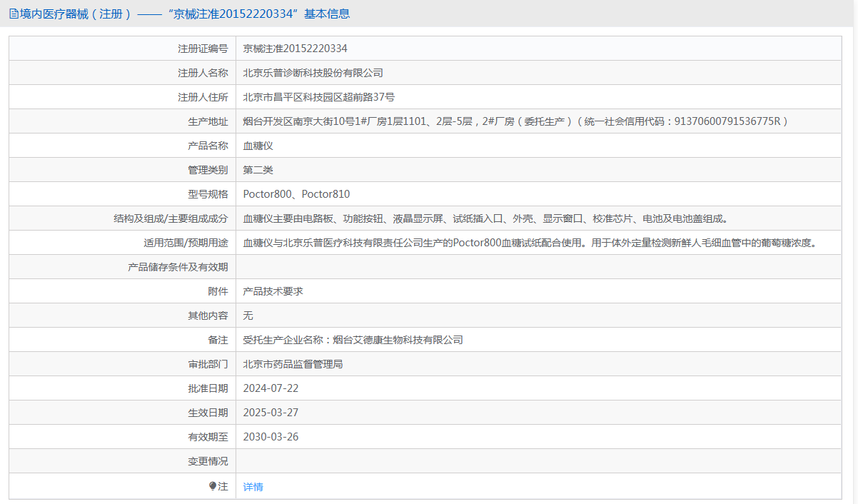Click the structure composition text 血糖仪主要由电路板
The height and width of the screenshot is (504, 858).
point(485,218)
